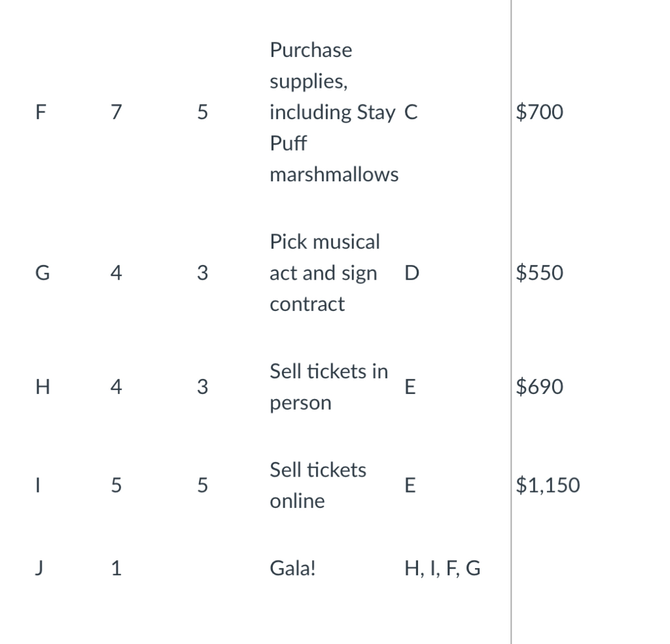670x644 pixels.
Task: Click the $700 cost cell
Action: (539, 113)
